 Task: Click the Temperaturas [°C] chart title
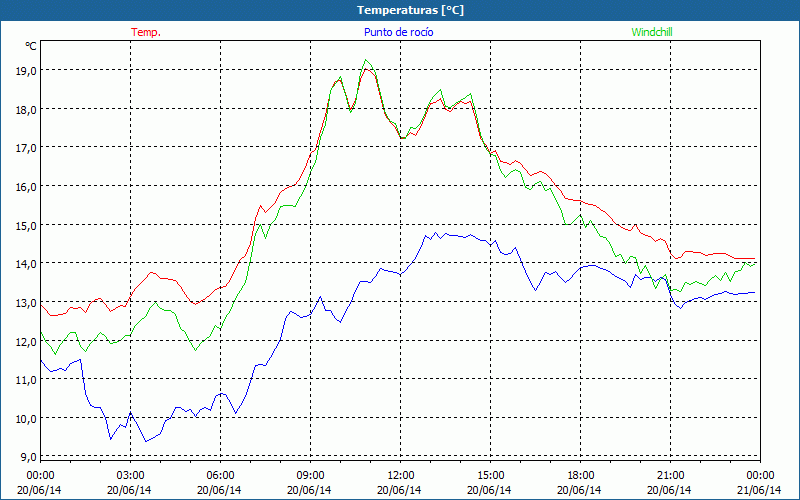coord(410,10)
